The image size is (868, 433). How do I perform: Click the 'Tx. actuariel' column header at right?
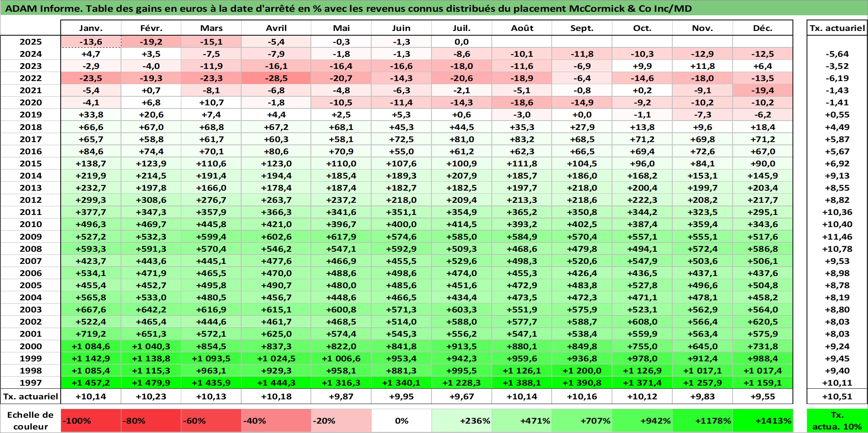pos(837,28)
